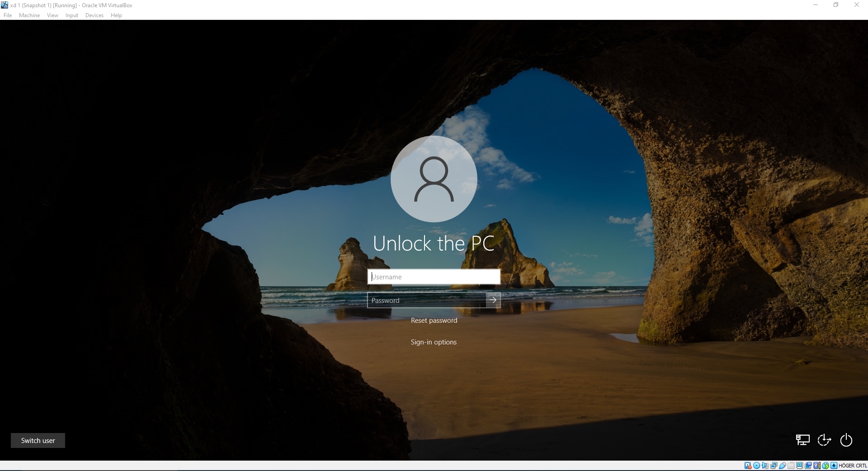The width and height of the screenshot is (868, 471).
Task: Open VirtualBox shared folders indicator
Action: pyautogui.click(x=791, y=466)
